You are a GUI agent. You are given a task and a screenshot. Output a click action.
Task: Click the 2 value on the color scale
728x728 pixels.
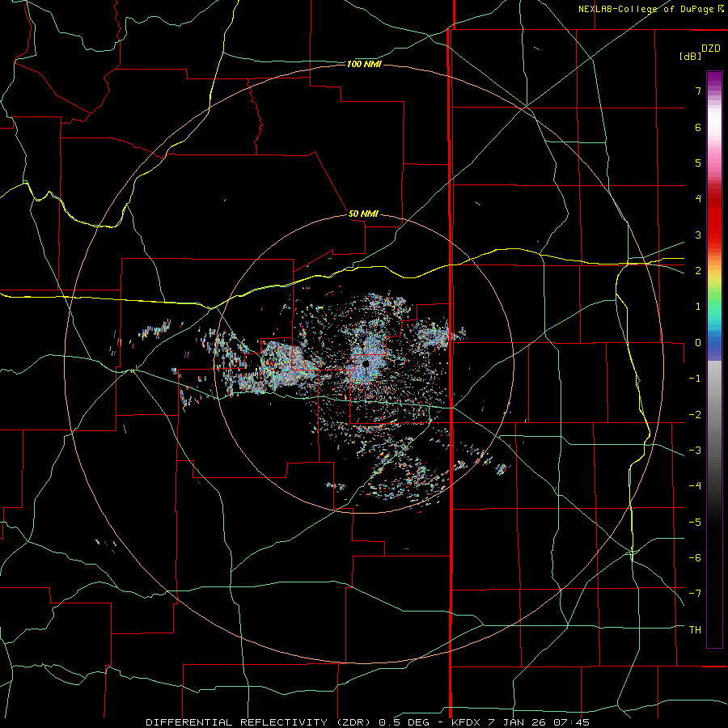[698, 271]
